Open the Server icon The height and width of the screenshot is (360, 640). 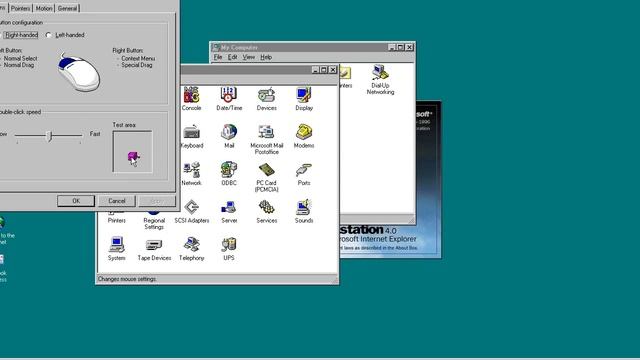click(x=229, y=211)
